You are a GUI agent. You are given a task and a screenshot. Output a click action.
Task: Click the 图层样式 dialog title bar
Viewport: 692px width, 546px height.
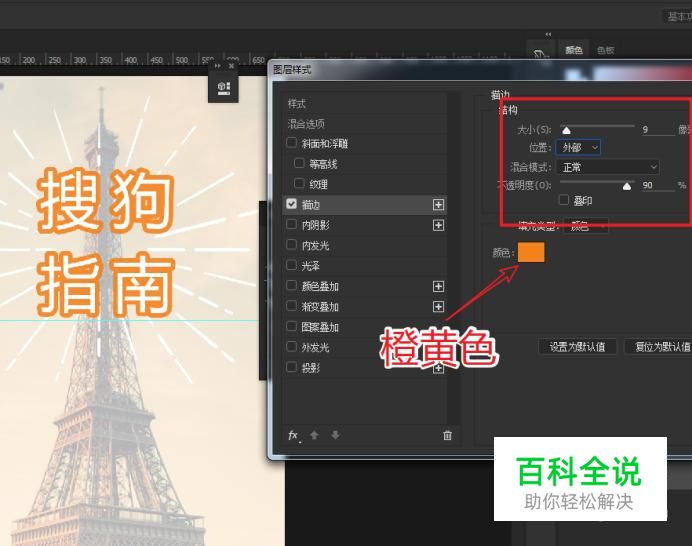[x=479, y=70]
